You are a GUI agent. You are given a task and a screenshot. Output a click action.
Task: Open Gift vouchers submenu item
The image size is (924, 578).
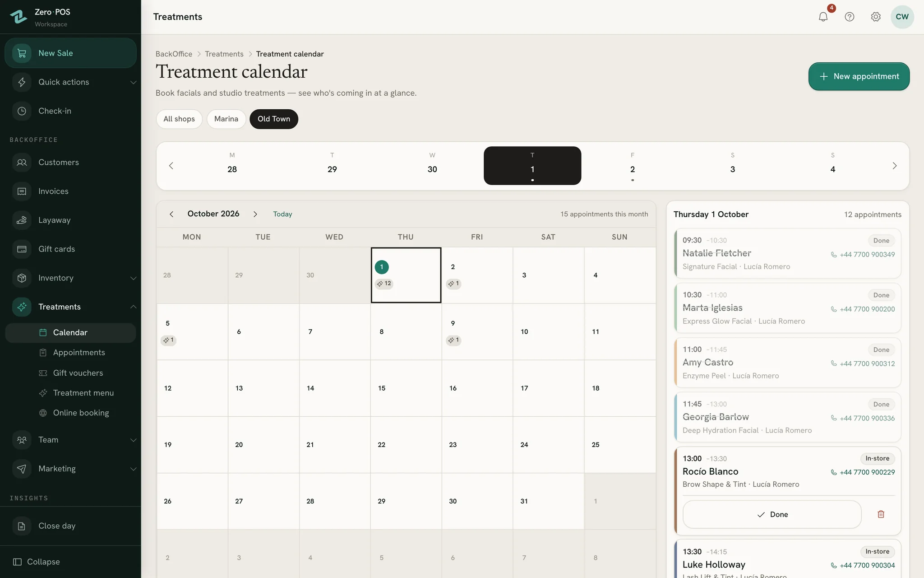(x=70, y=373)
